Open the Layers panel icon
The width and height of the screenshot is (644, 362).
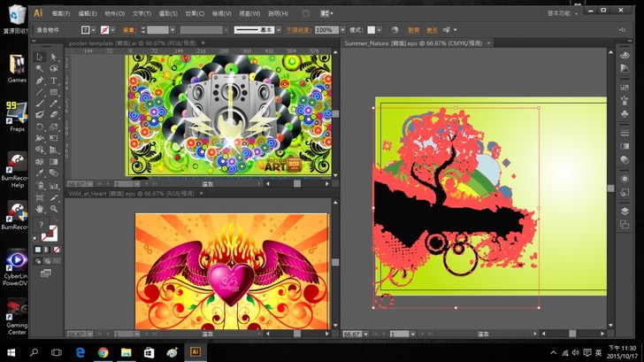pyautogui.click(x=625, y=211)
